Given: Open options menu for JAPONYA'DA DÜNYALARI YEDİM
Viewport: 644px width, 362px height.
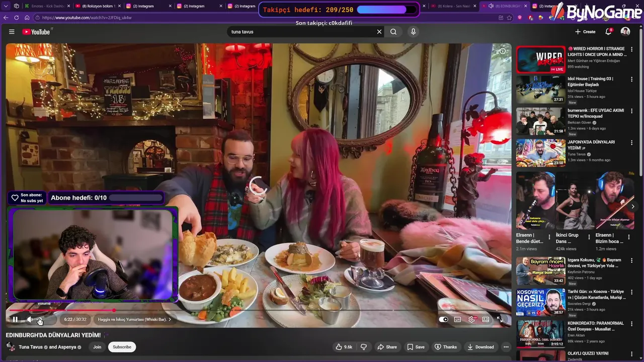Looking at the screenshot, I should click(x=631, y=143).
